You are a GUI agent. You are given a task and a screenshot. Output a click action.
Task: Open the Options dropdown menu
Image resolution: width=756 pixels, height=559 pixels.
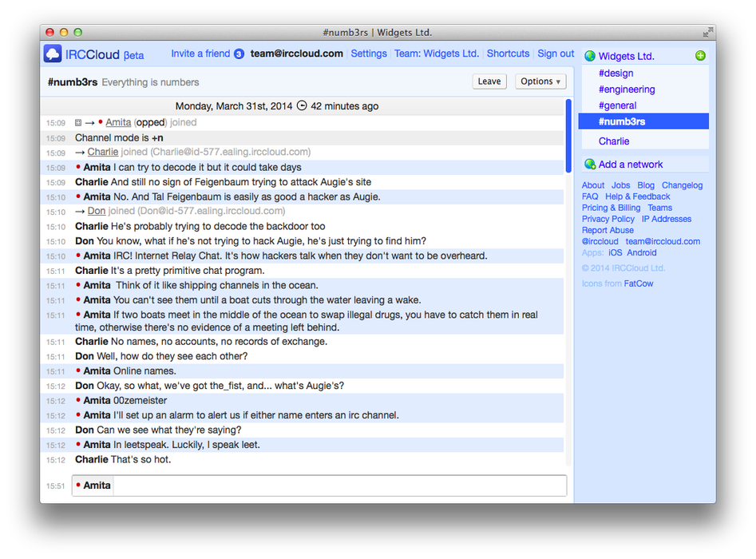(540, 81)
